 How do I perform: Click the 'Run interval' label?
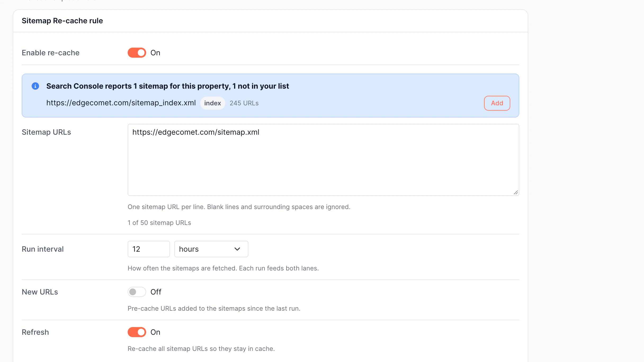43,249
